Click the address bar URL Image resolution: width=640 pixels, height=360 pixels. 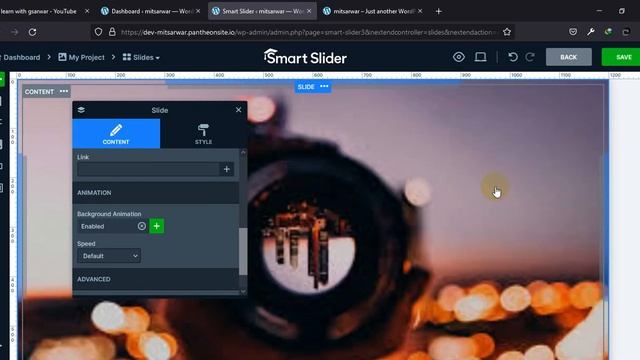pos(308,32)
